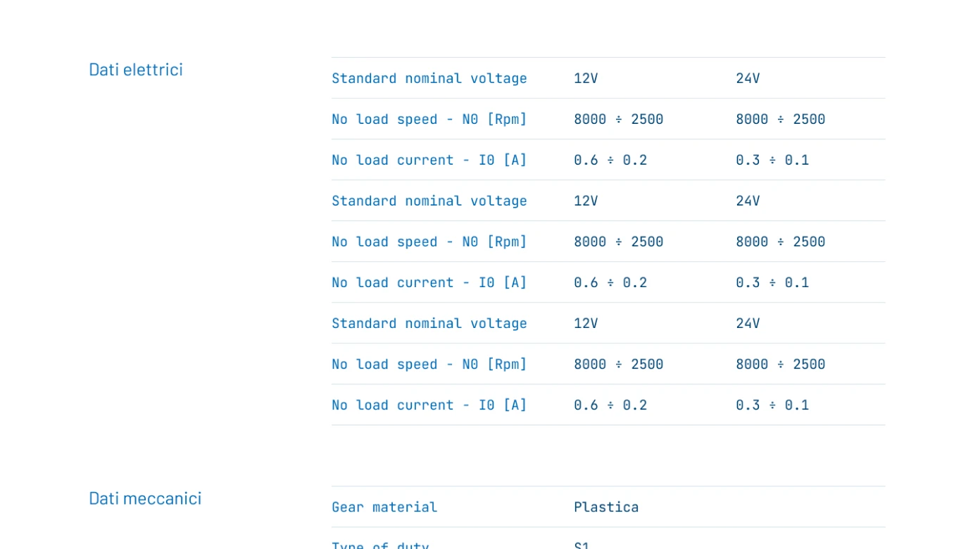Click first No load current label
Viewport: 980px width, 549px height.
(x=429, y=160)
